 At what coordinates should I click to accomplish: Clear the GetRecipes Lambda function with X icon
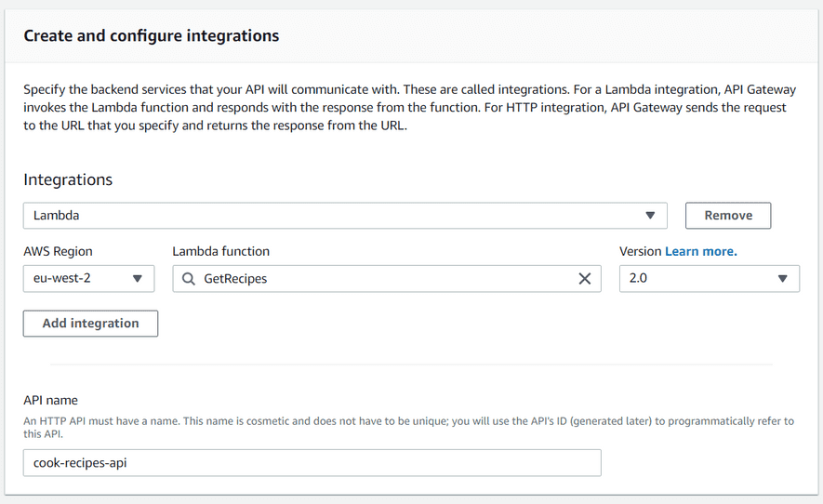(x=585, y=279)
